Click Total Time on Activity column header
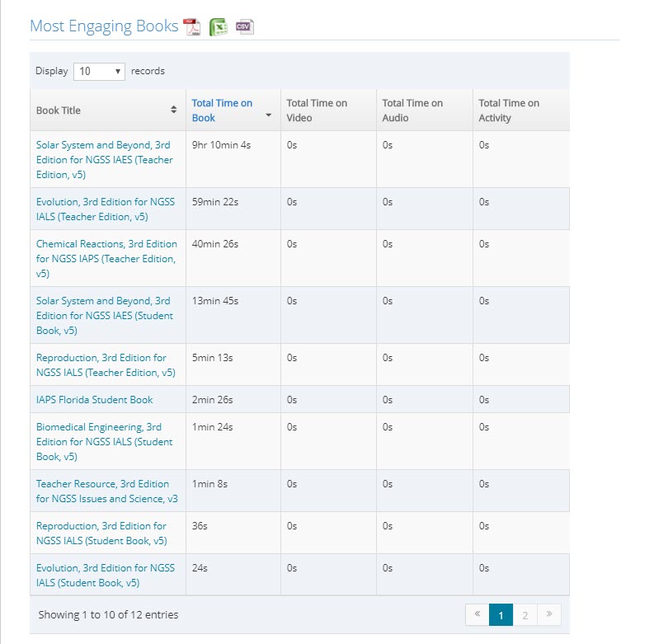 (509, 110)
